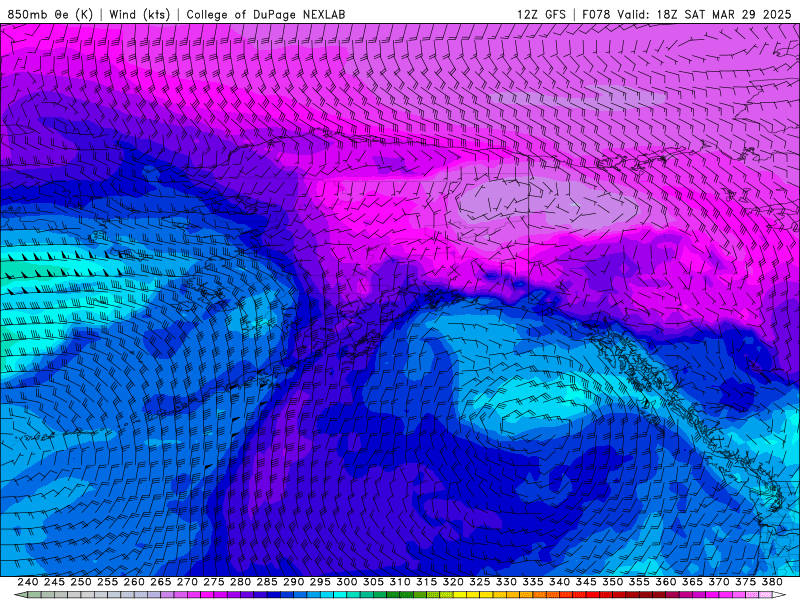Click the '850mb θe (K)' title label

coord(50,14)
